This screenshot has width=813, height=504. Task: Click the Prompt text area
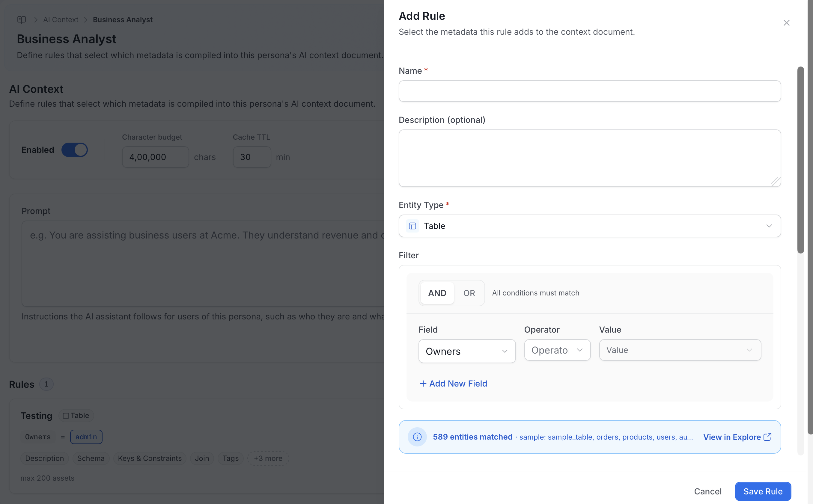(x=203, y=263)
